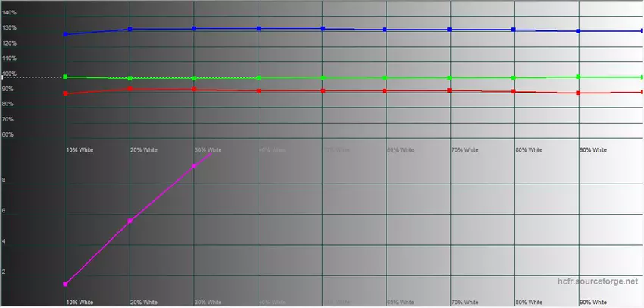Viewport: 644px width, 308px height.
Task: Click the magenta data point at 10% White
Action: (66, 284)
